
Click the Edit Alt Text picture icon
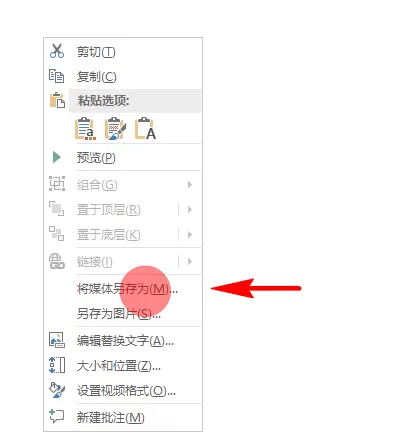[x=57, y=340]
